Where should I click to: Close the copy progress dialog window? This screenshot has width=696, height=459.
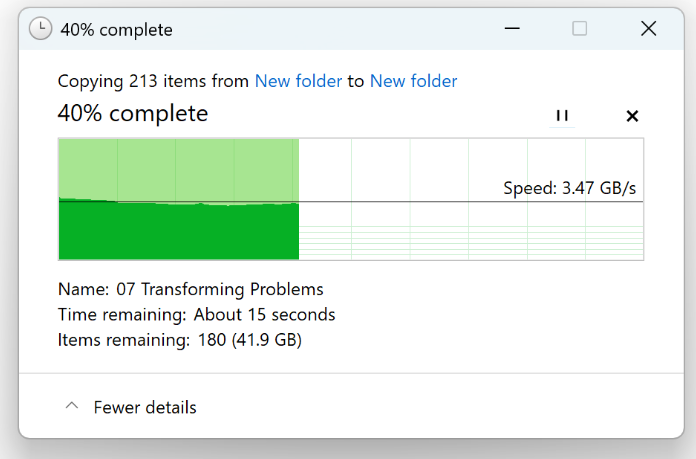coord(648,29)
